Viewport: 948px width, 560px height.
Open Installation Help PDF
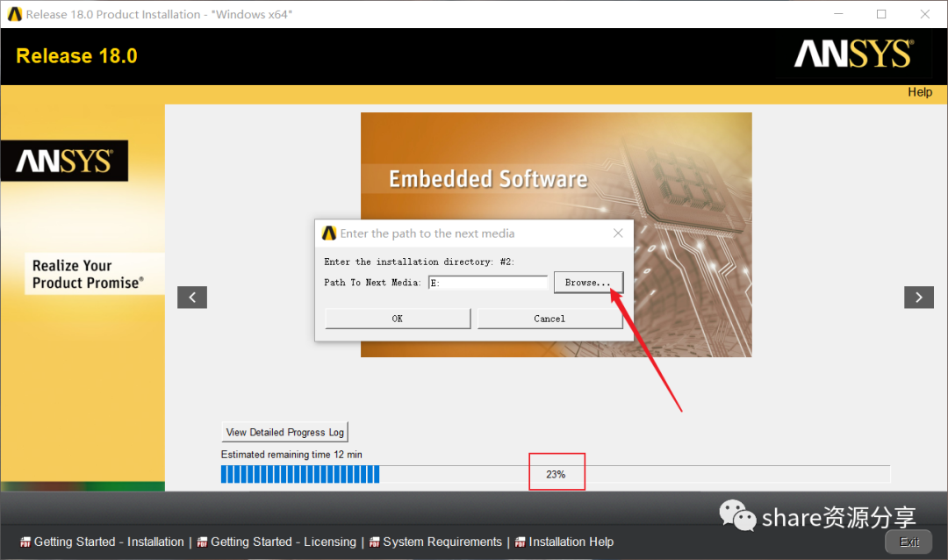571,542
